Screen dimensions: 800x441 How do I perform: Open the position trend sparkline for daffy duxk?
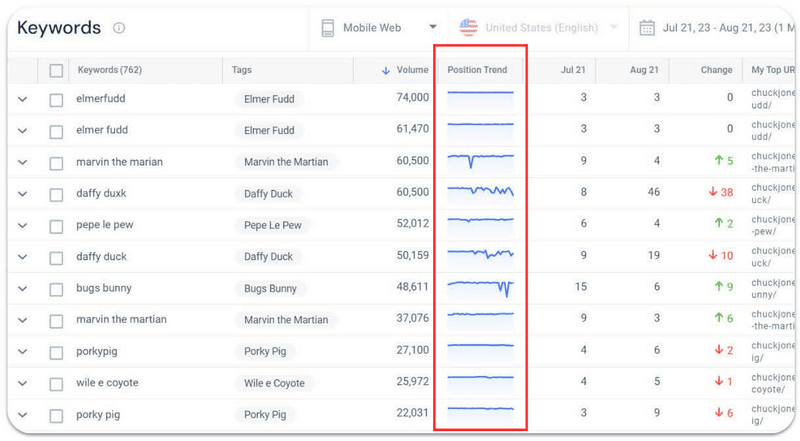click(x=480, y=194)
